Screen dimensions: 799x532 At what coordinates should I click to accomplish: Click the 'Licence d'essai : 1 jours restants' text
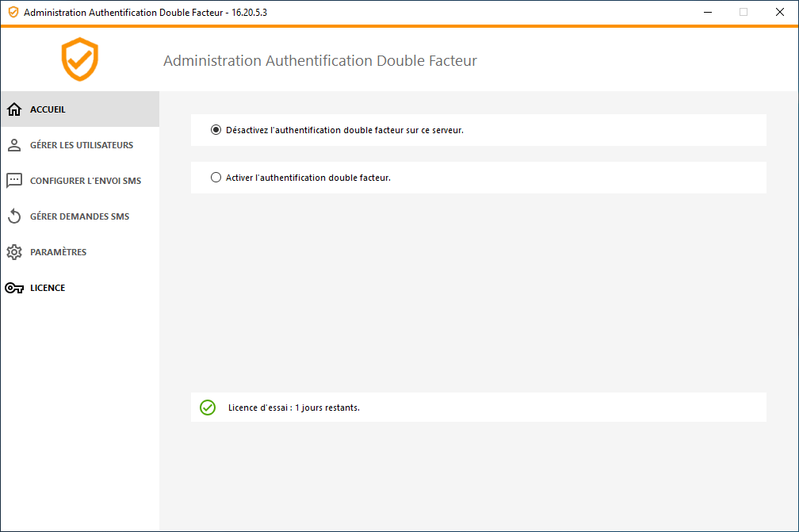(x=294, y=408)
